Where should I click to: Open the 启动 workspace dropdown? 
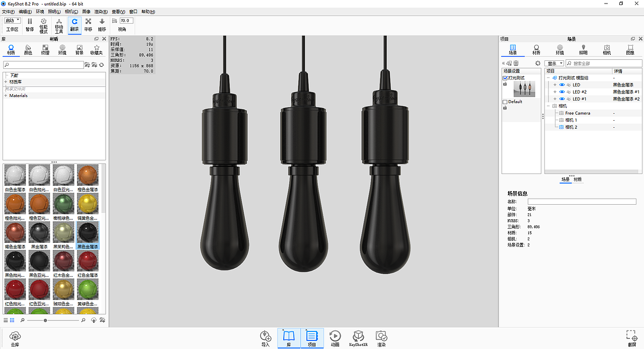click(13, 21)
